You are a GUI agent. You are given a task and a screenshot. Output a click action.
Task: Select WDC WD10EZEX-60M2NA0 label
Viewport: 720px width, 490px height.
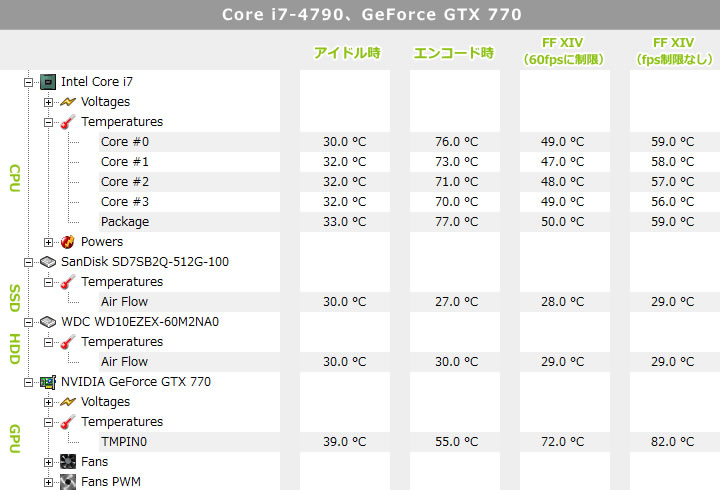pyautogui.click(x=140, y=322)
